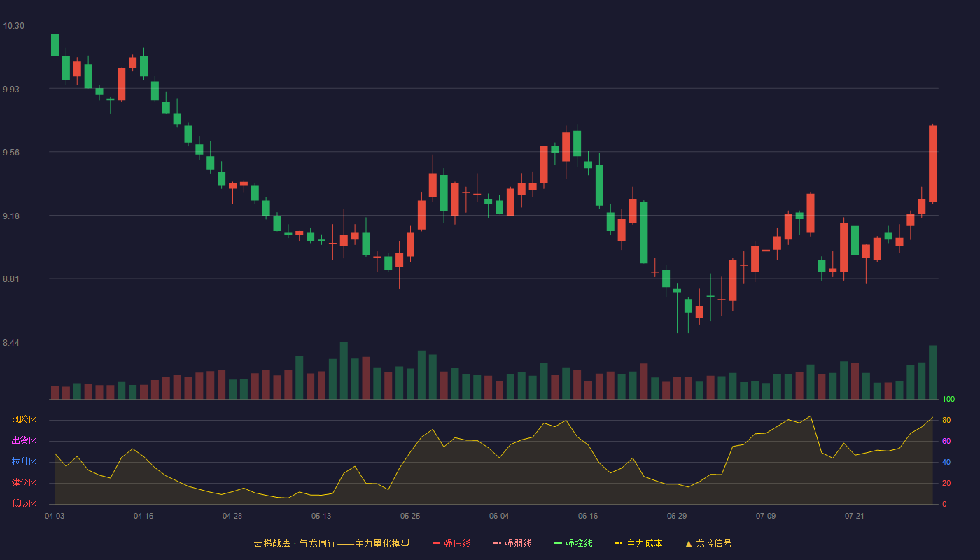
Task: Select the 06-04 date label
Action: [499, 516]
